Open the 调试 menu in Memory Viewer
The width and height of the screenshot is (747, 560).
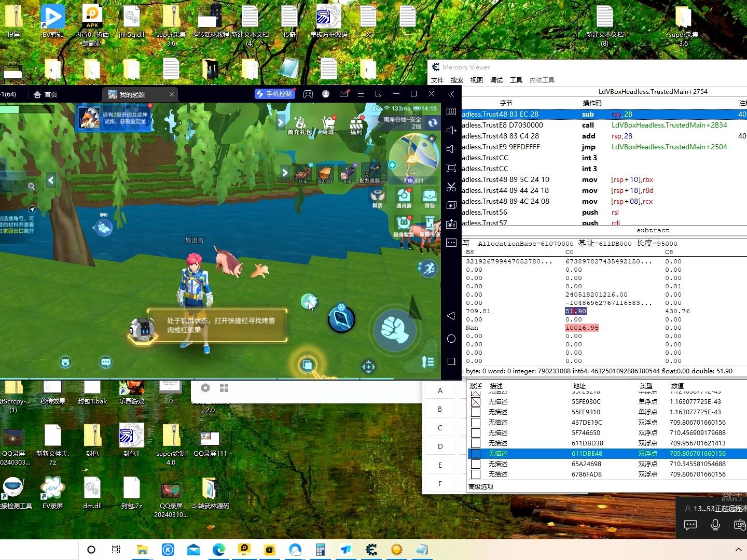pyautogui.click(x=496, y=80)
